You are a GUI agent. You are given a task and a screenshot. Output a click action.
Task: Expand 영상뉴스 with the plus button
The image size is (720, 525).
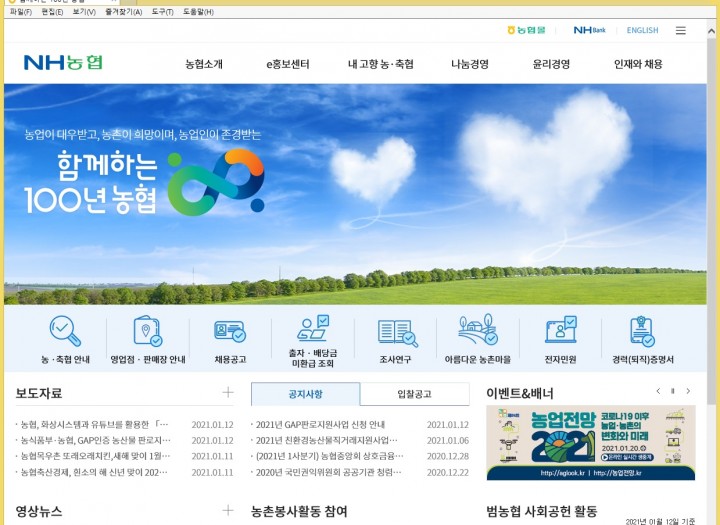point(228,511)
